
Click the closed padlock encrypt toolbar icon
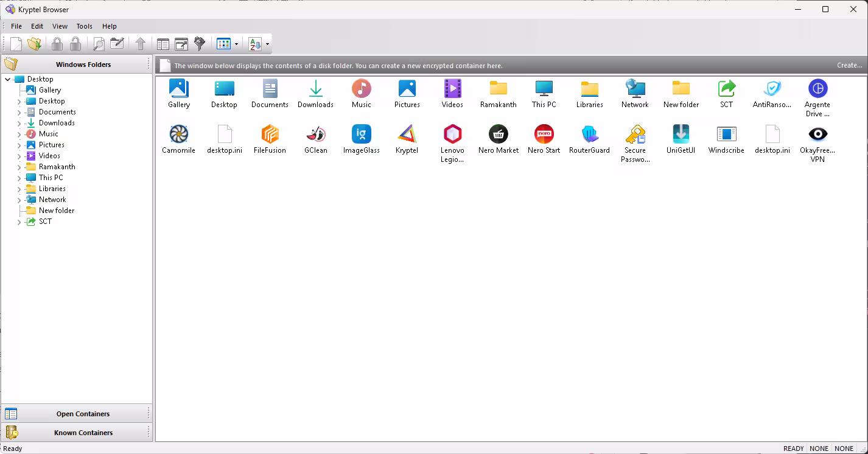pos(57,44)
